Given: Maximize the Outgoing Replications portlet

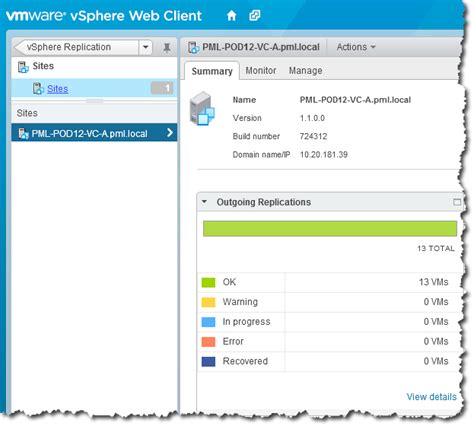Looking at the screenshot, I should tap(457, 202).
